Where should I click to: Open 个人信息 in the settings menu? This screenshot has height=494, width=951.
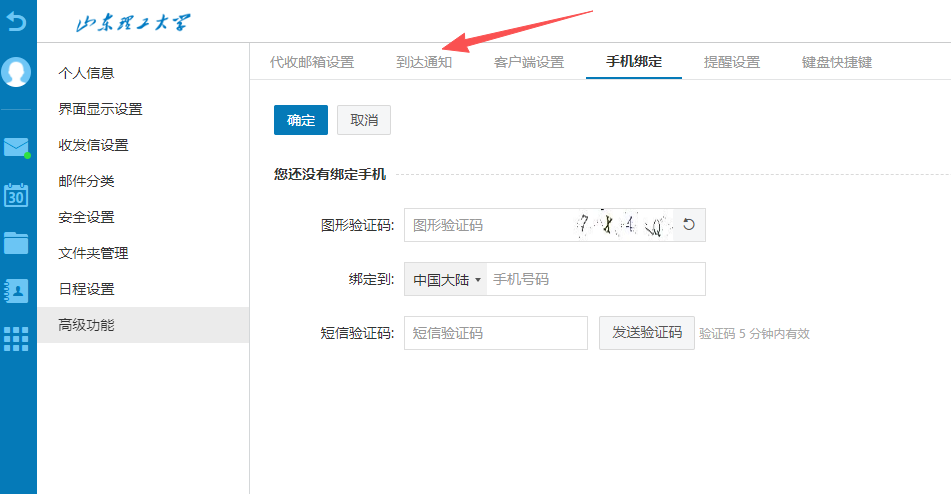tap(87, 73)
